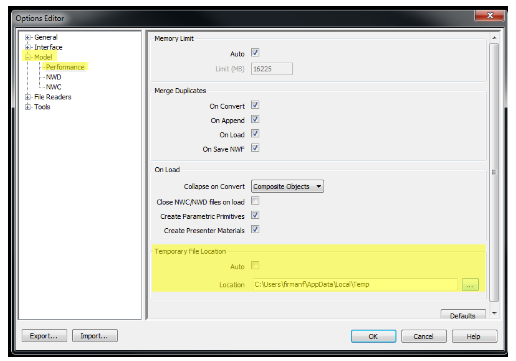Click the temporary file Location field
The height and width of the screenshot is (361, 516).
(x=355, y=285)
